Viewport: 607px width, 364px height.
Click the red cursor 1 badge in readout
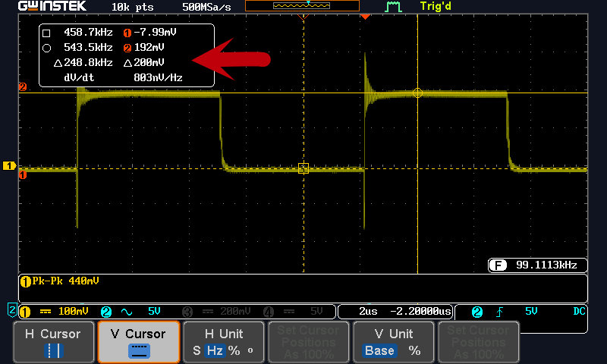[127, 33]
